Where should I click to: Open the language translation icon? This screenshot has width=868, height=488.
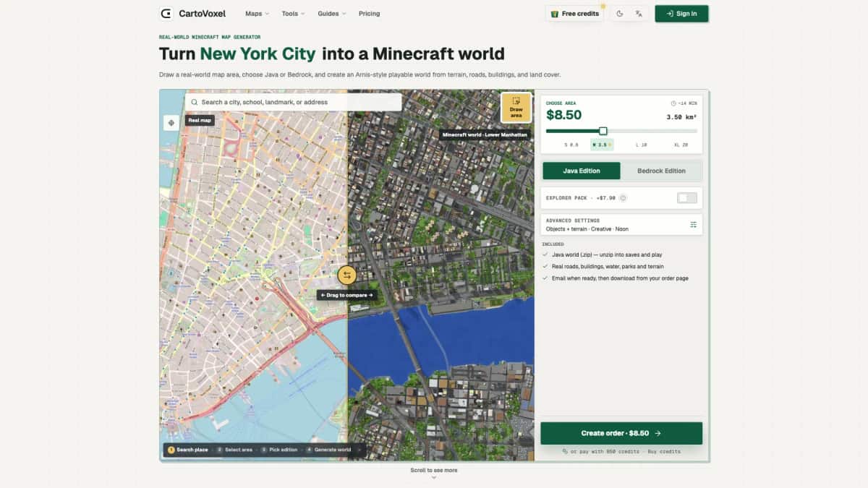639,14
